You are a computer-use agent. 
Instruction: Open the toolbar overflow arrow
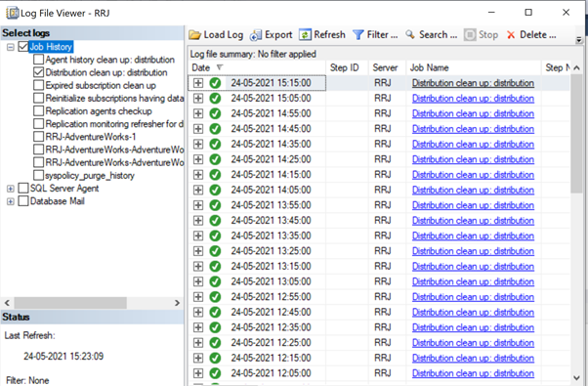pyautogui.click(x=579, y=39)
